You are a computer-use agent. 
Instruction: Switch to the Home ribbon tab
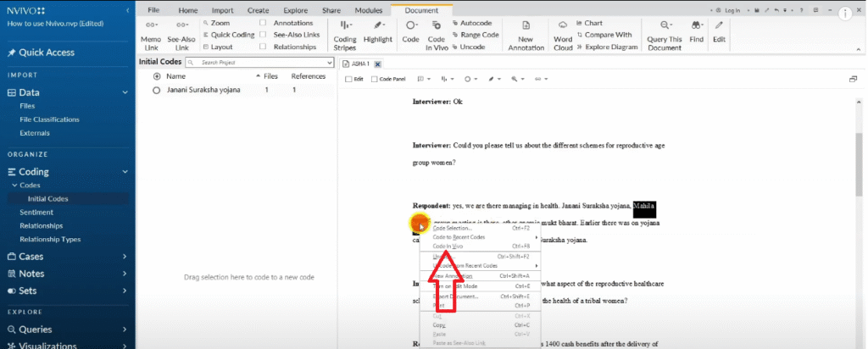(x=188, y=10)
